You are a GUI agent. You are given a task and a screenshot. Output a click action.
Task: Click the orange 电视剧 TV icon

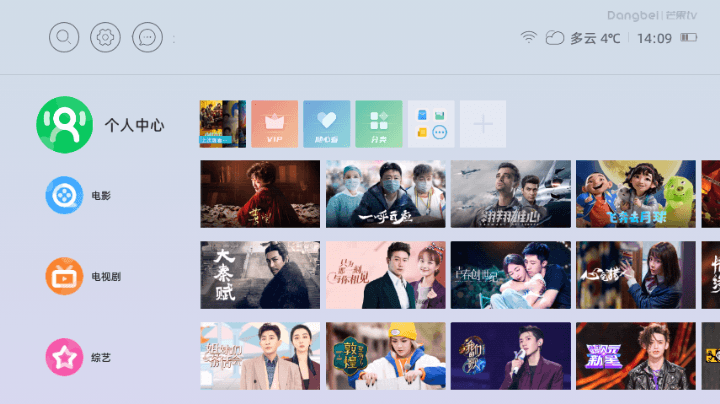click(64, 276)
